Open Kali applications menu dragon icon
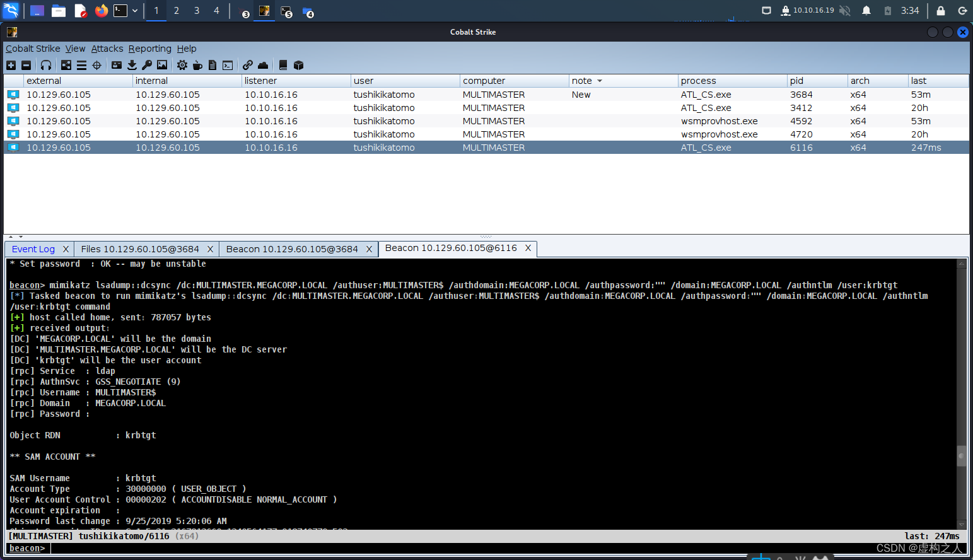This screenshot has height=560, width=973. 11,10
